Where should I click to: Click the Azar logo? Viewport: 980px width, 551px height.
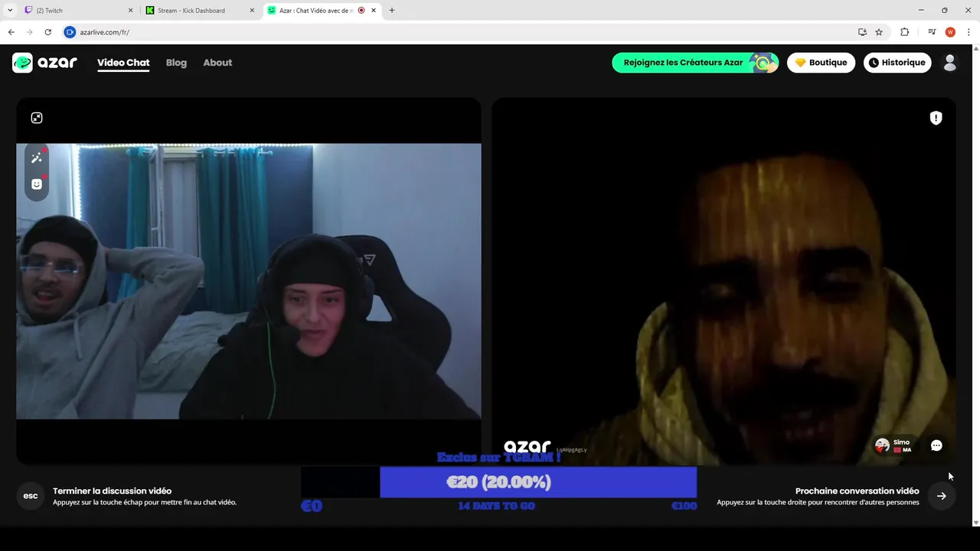[44, 63]
